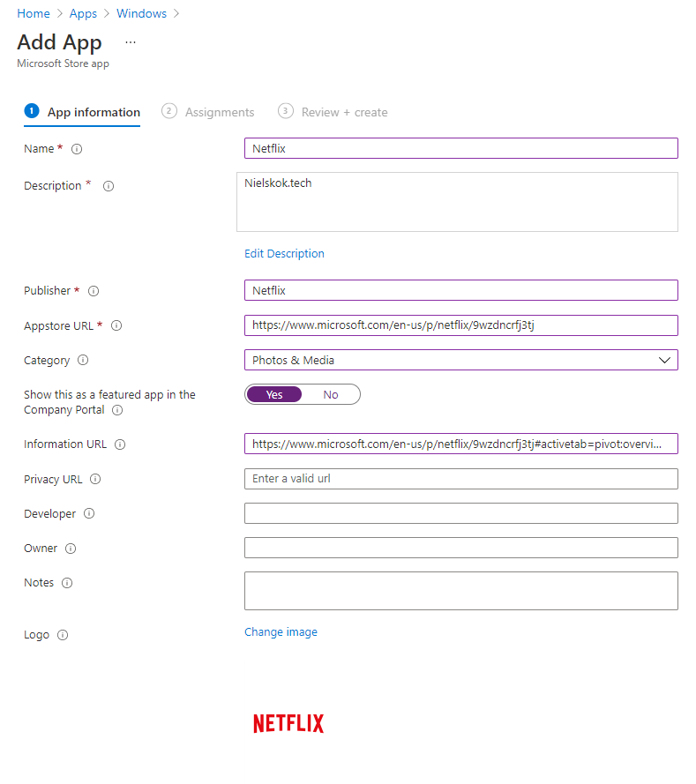Viewport: 696px width, 784px height.
Task: Click the empty Owner input field
Action: (x=461, y=548)
